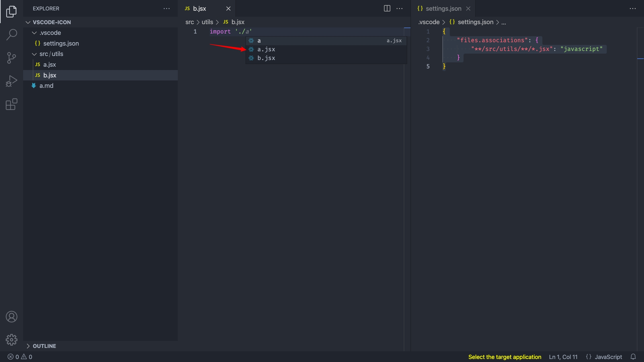
Task: Click the EXPLORER panel title
Action: [46, 8]
